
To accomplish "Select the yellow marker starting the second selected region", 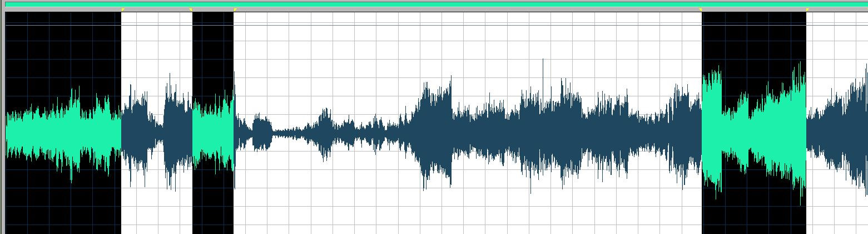I will tap(191, 9).
